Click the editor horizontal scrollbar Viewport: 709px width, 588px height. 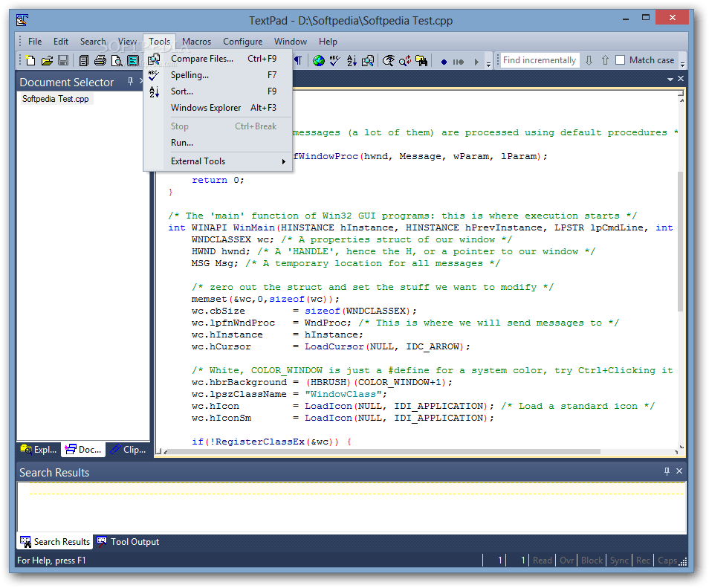(x=384, y=451)
